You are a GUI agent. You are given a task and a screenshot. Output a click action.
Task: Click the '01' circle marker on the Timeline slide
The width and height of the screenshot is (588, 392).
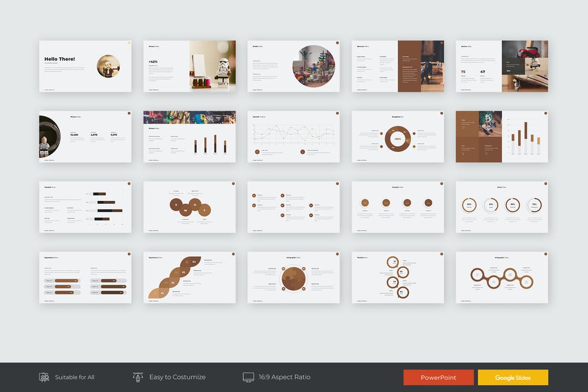(394, 262)
